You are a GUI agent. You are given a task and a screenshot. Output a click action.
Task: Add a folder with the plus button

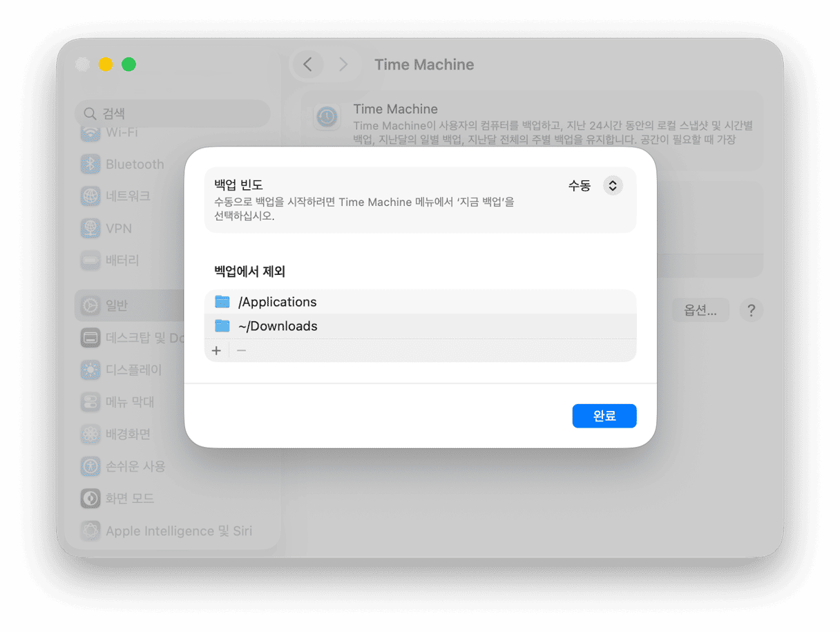(x=216, y=351)
